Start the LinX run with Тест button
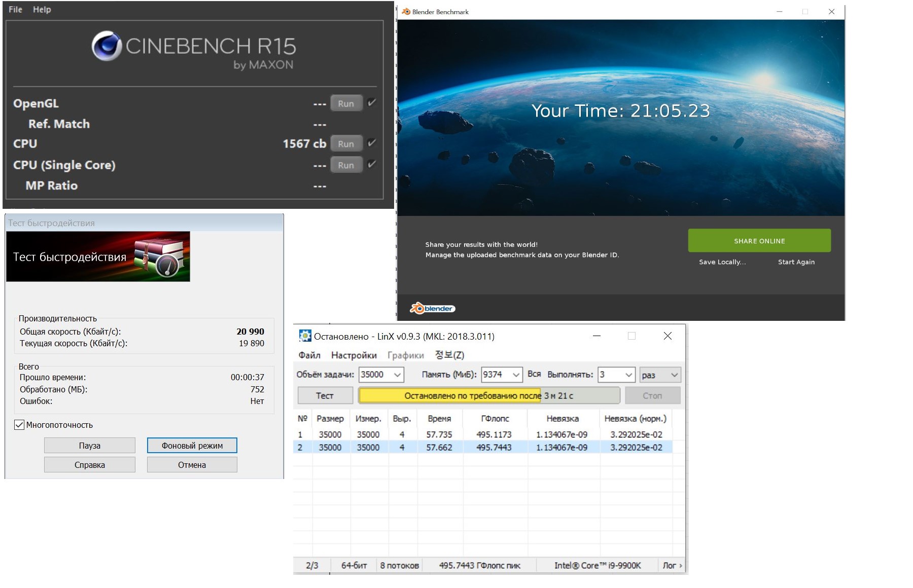Image resolution: width=913 pixels, height=588 pixels. click(x=325, y=395)
